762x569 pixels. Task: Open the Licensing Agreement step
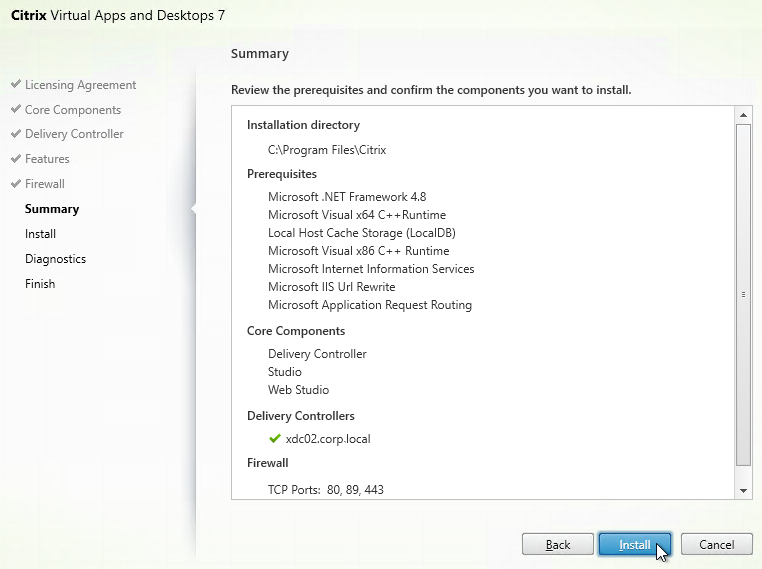pos(81,85)
